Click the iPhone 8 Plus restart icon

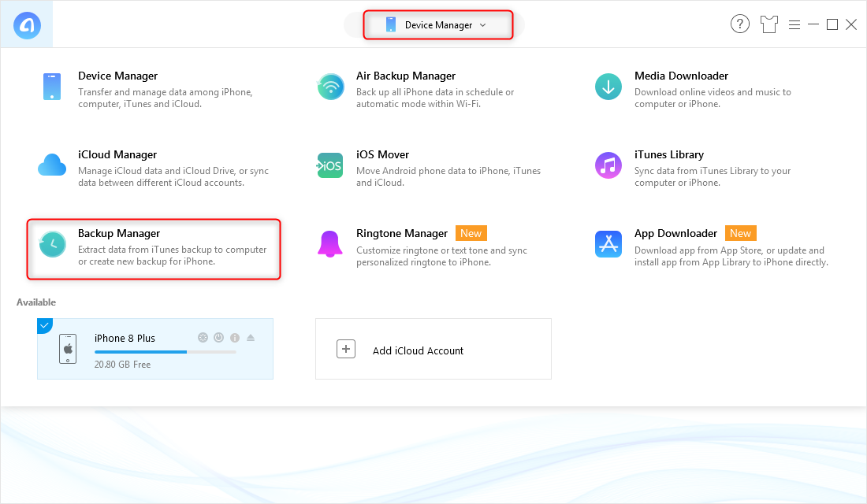203,338
